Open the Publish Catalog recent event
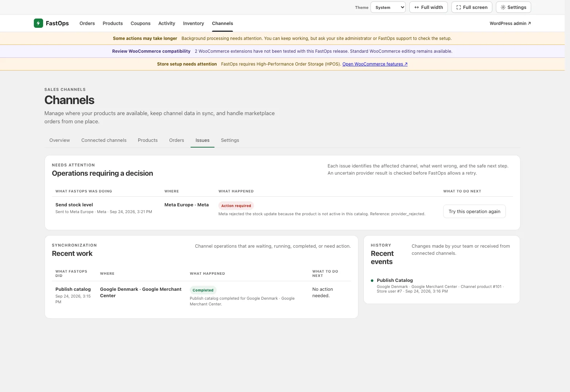 (395, 280)
